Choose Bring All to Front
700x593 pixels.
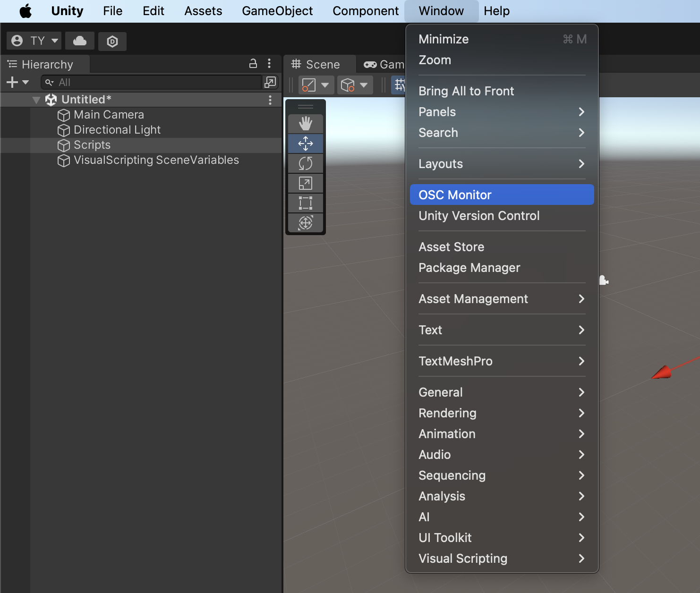coord(502,91)
